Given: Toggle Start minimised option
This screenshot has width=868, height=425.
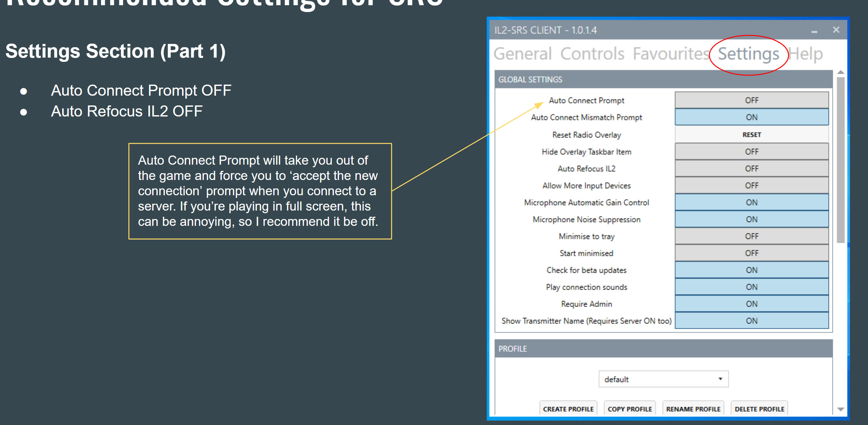Looking at the screenshot, I should [751, 253].
